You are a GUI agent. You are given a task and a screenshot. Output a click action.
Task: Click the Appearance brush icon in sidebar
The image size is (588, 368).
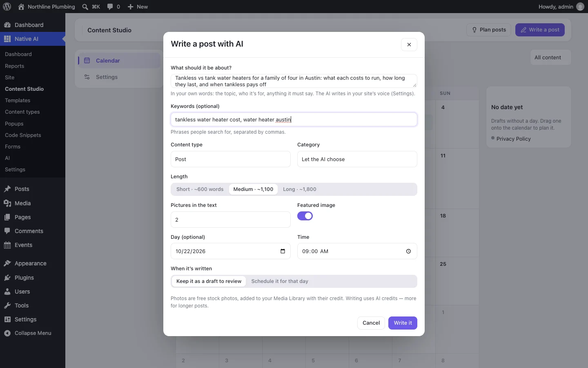pos(7,263)
